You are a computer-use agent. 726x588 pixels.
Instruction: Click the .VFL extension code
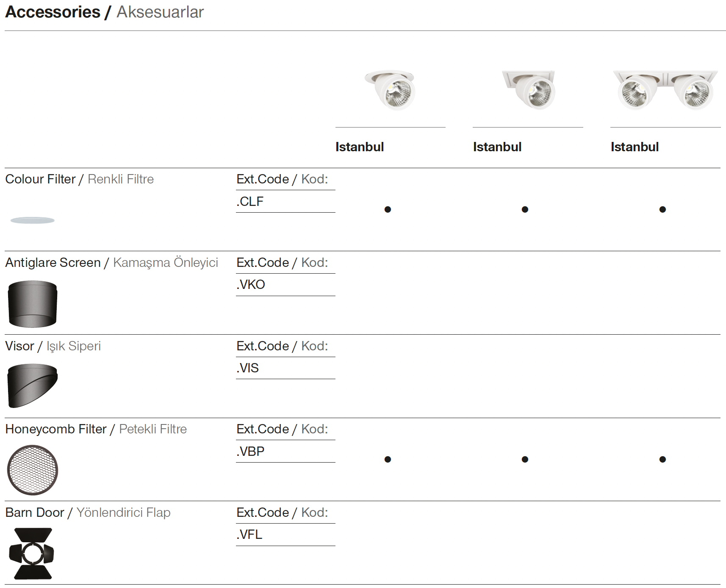point(249,534)
